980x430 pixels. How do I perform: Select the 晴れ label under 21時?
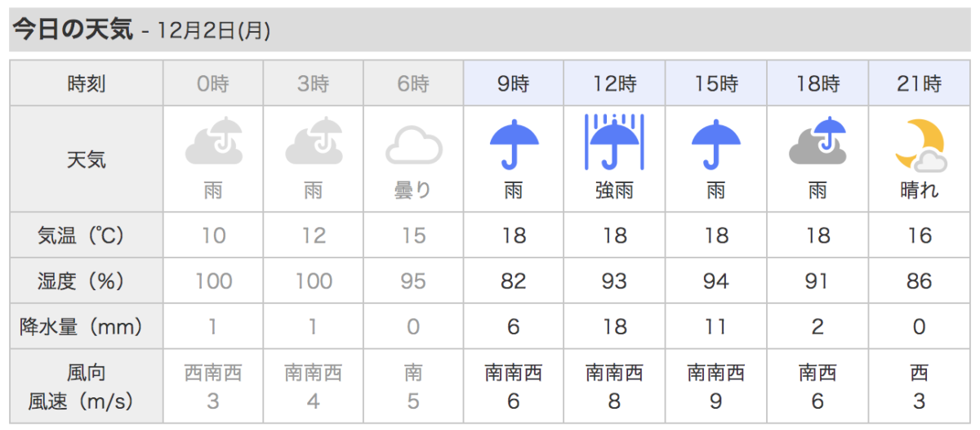(919, 190)
